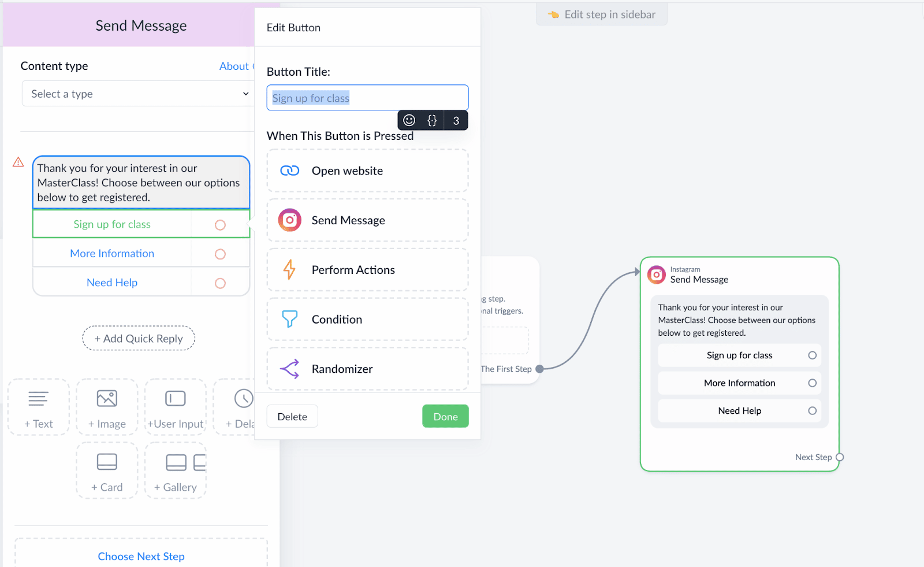Add a Text block to the message
The width and height of the screenshot is (924, 567).
pos(39,407)
